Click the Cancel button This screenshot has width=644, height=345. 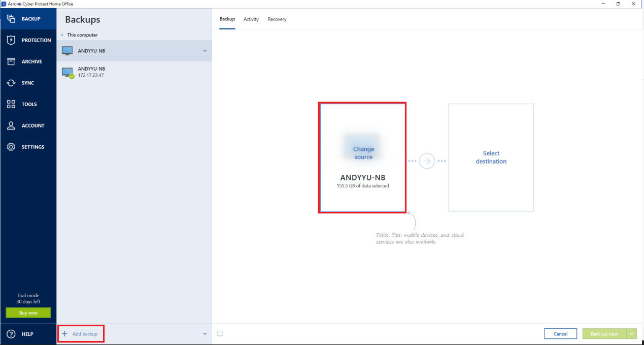pyautogui.click(x=560, y=334)
